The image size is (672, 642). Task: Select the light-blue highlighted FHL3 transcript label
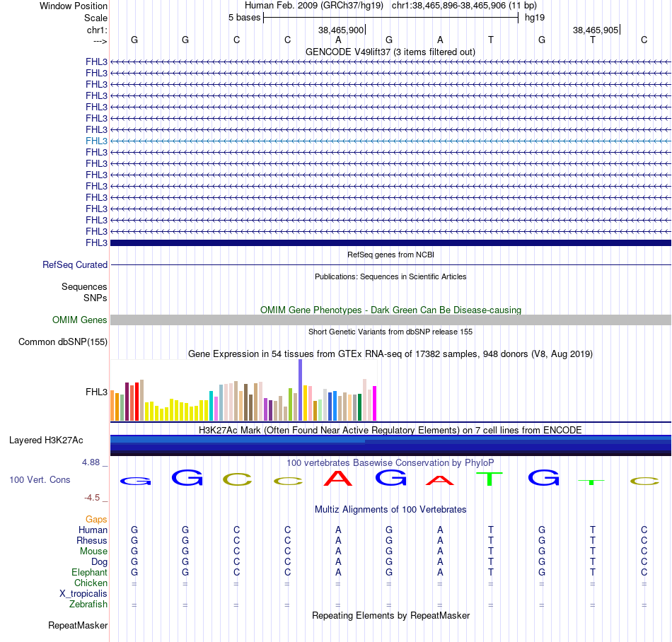96,141
